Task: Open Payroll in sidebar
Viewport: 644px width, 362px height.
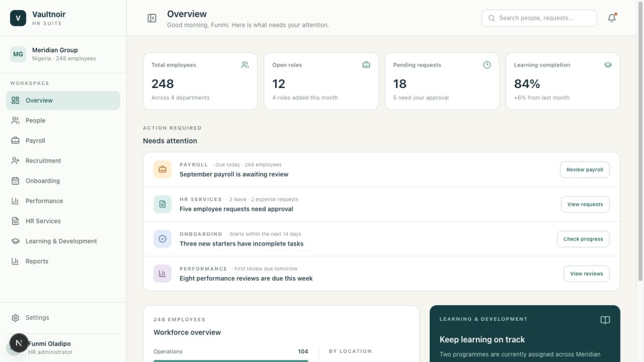Action: [63, 141]
